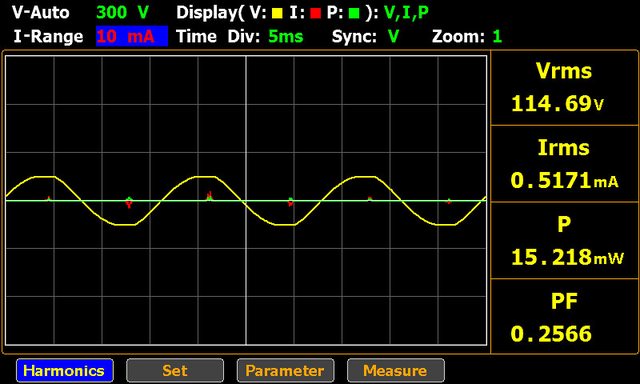
Task: Toggle the V,I,P display selection
Action: (x=406, y=13)
